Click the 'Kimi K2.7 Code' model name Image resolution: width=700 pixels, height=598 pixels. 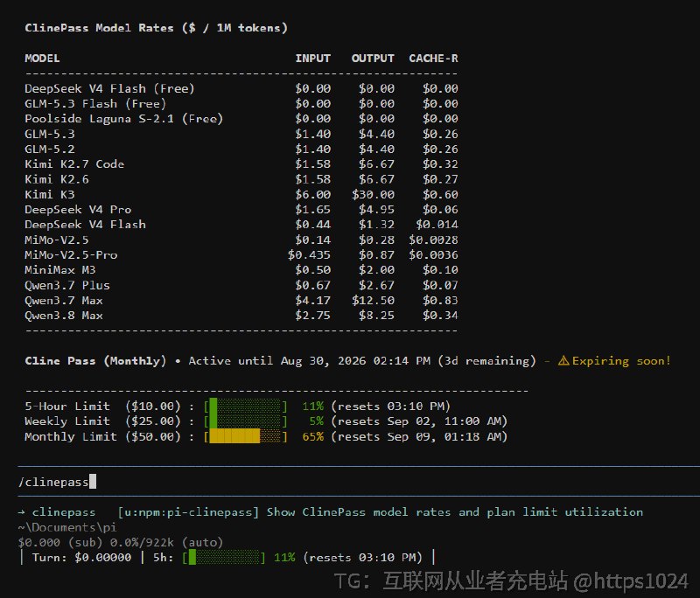[x=74, y=164]
